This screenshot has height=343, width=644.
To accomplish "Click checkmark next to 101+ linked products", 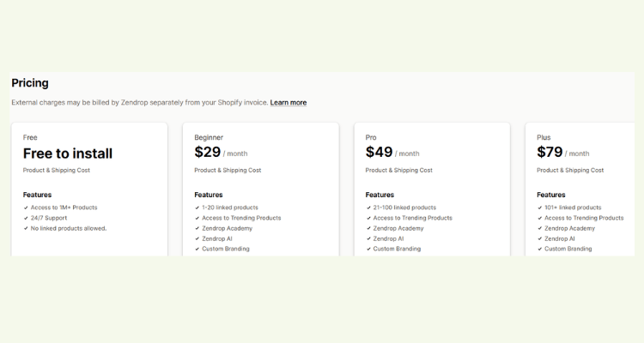I will (x=540, y=208).
